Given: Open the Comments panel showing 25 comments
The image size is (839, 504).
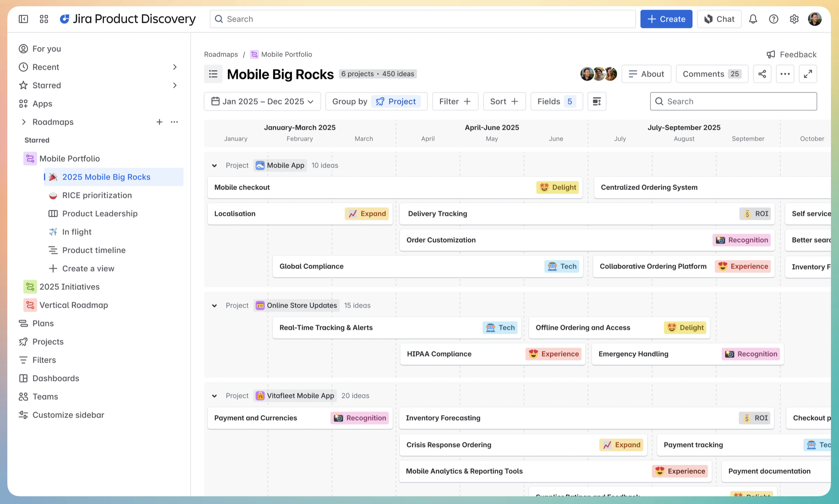Looking at the screenshot, I should coord(712,74).
